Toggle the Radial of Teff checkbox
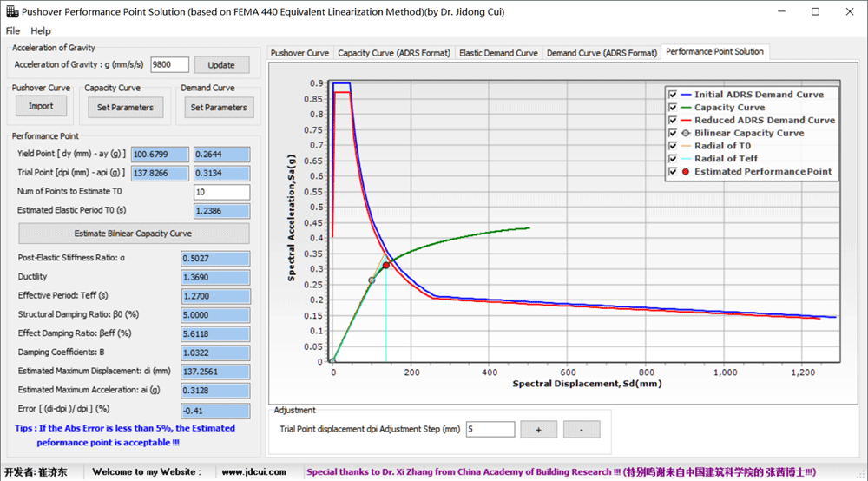The width and height of the screenshot is (868, 481). (673, 158)
